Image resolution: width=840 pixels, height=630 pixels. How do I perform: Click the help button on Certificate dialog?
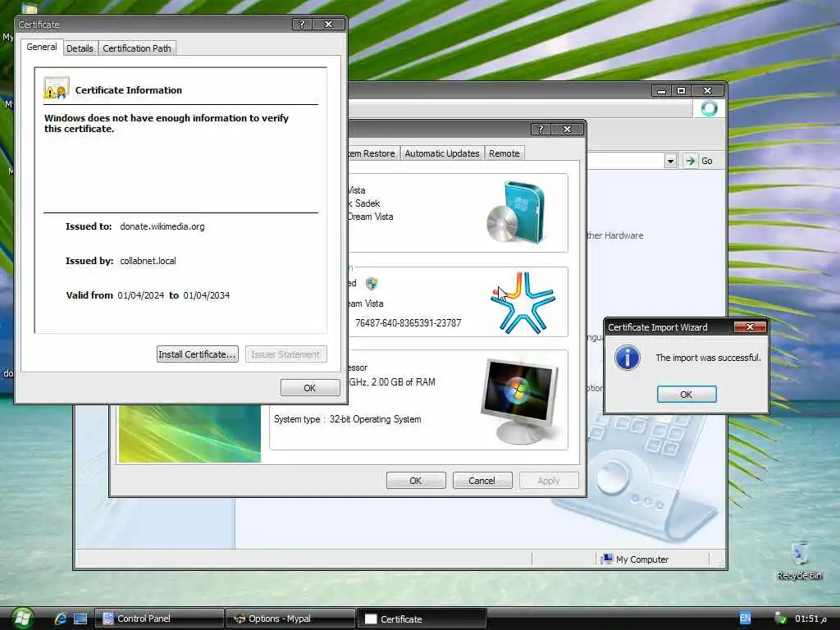(x=302, y=24)
